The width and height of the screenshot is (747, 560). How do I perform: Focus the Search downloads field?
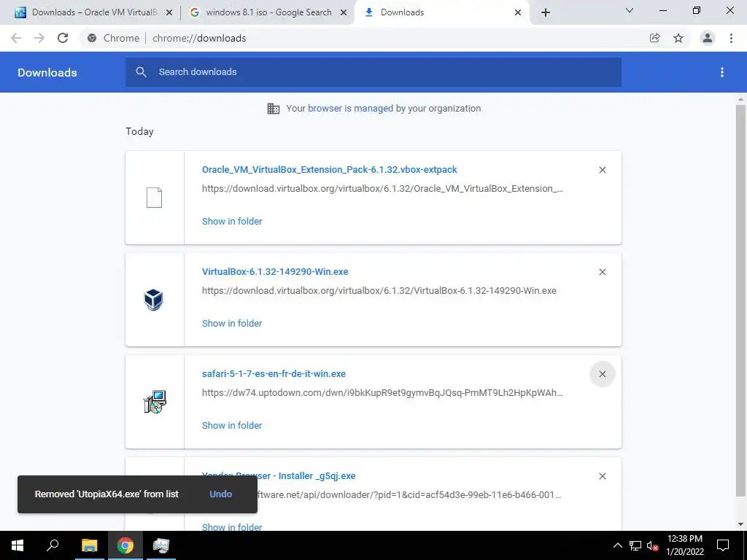(373, 72)
